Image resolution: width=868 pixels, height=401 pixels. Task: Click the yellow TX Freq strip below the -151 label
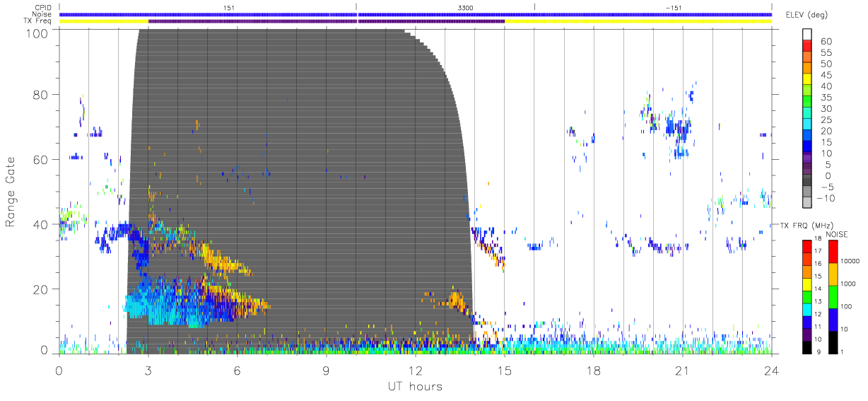point(638,21)
